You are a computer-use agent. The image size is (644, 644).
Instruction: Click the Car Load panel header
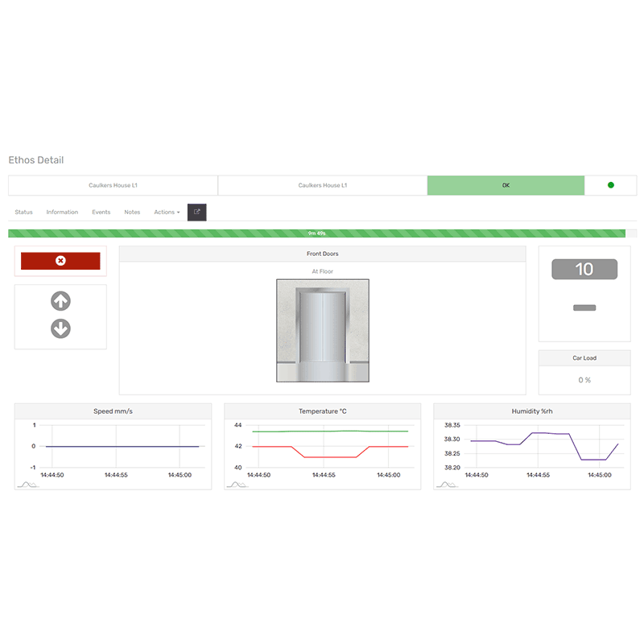click(584, 358)
